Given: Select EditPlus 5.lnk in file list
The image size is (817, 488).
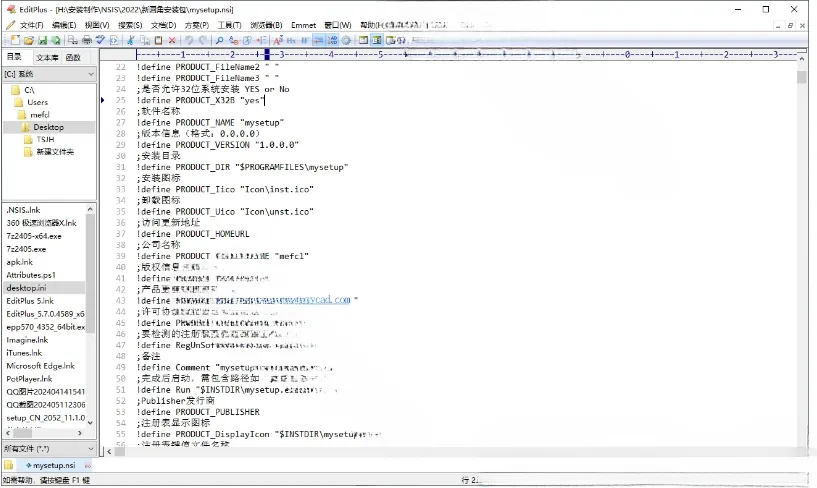Looking at the screenshot, I should coord(30,301).
